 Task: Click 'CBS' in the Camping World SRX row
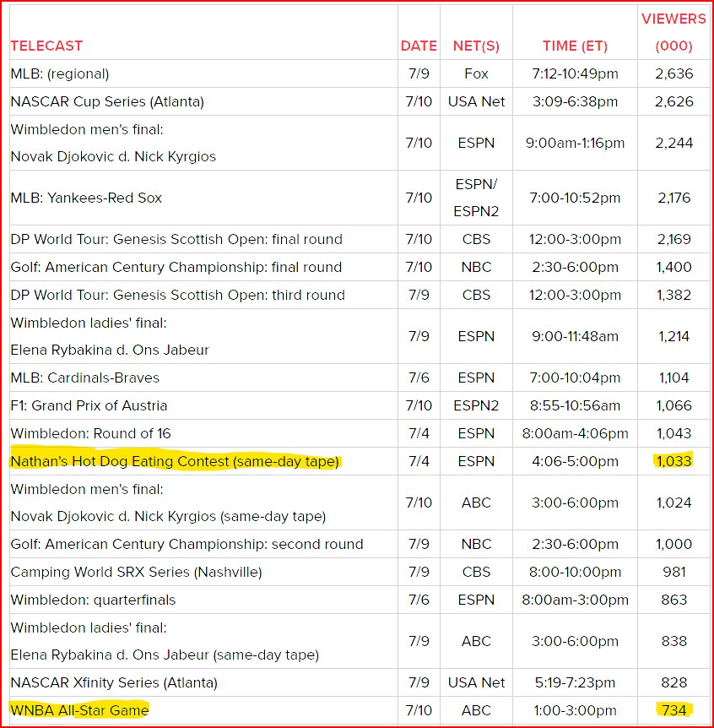pos(476,572)
